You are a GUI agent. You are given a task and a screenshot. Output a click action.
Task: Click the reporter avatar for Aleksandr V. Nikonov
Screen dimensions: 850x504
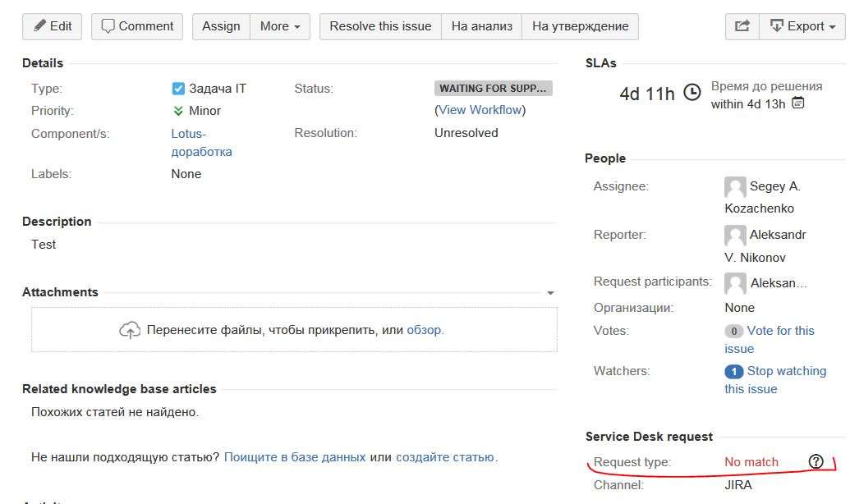735,236
